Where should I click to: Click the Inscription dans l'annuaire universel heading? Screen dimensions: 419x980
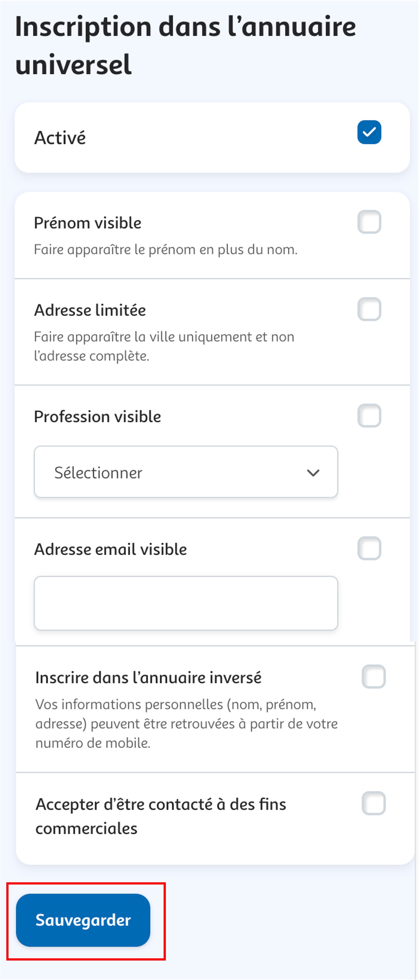click(x=186, y=45)
